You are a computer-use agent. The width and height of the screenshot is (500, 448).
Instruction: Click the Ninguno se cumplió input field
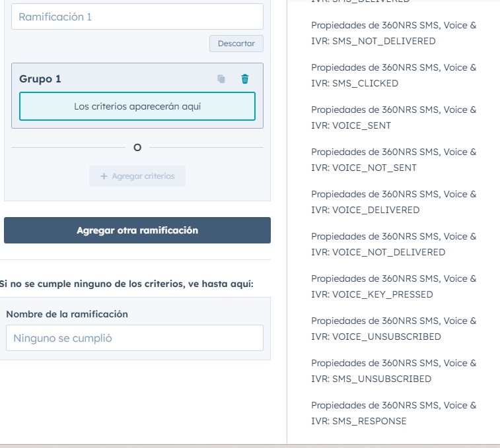click(x=135, y=338)
